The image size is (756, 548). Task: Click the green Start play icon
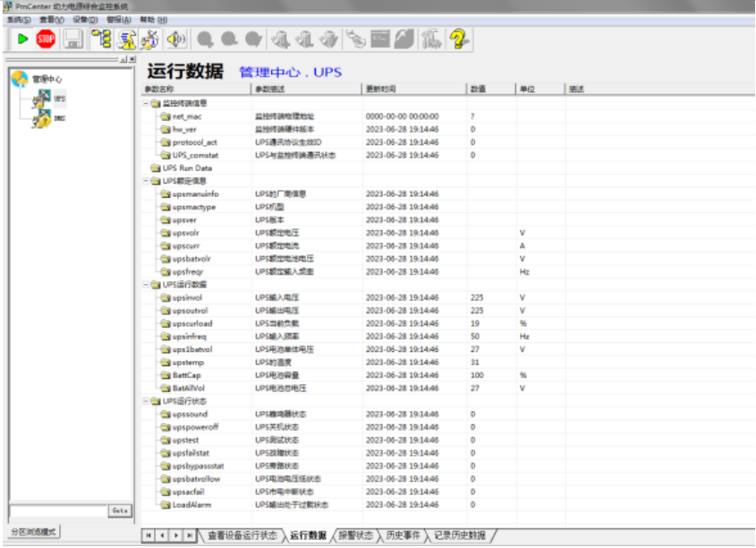22,39
